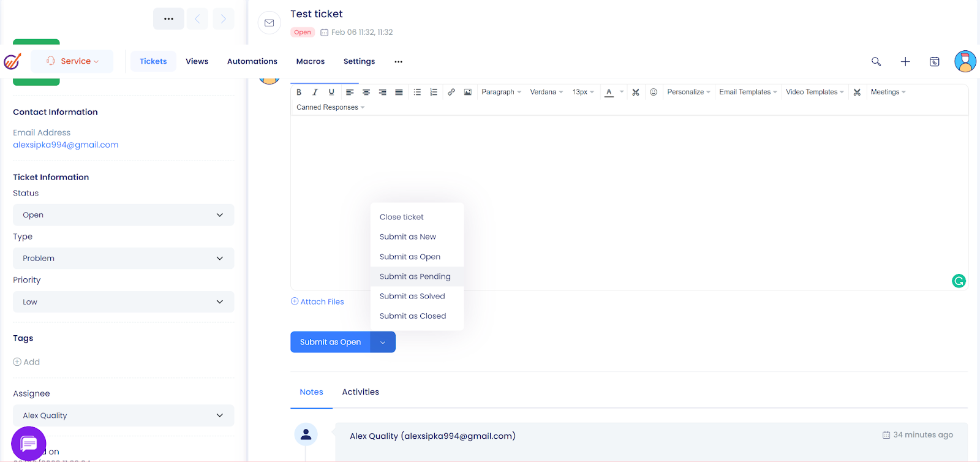Image resolution: width=980 pixels, height=462 pixels.
Task: Switch to the Activities tab
Action: 360,392
